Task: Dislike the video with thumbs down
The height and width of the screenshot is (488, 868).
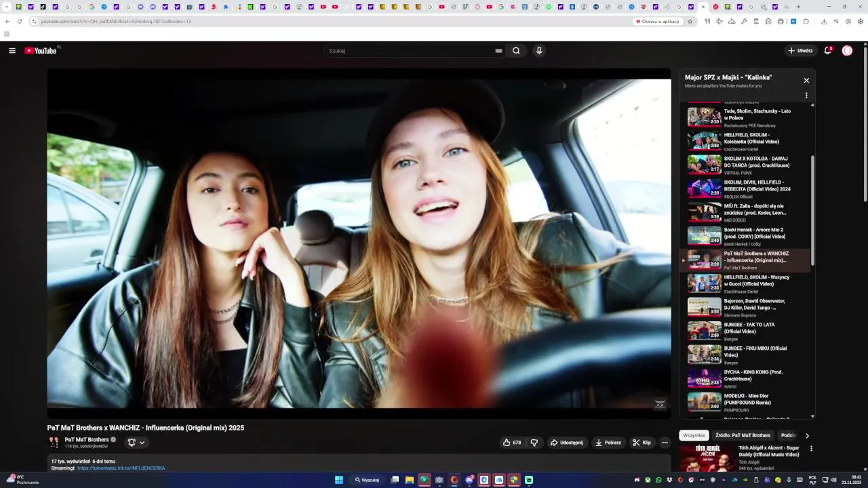Action: (534, 443)
